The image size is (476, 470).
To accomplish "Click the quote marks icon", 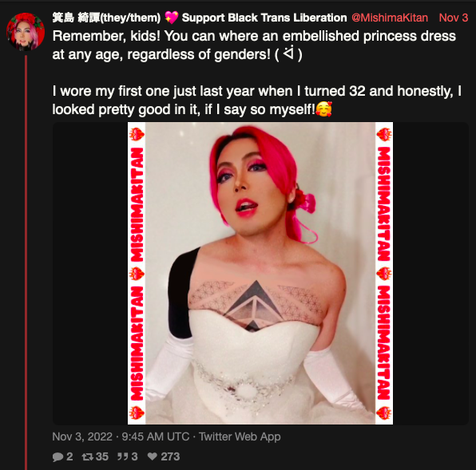I will click(x=122, y=456).
